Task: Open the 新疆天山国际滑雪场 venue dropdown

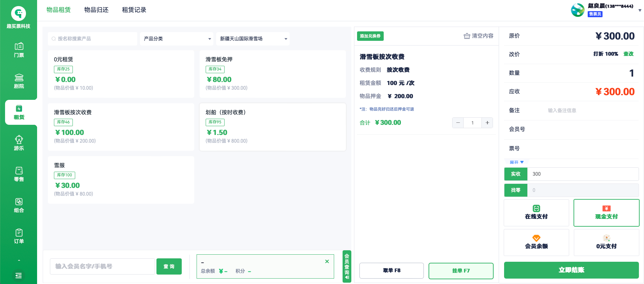Action: pyautogui.click(x=253, y=39)
